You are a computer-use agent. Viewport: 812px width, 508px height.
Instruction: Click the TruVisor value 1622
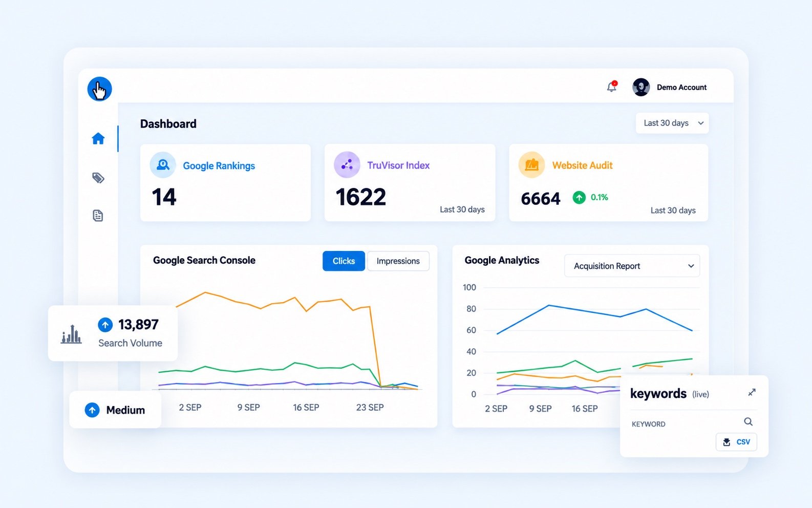point(360,197)
